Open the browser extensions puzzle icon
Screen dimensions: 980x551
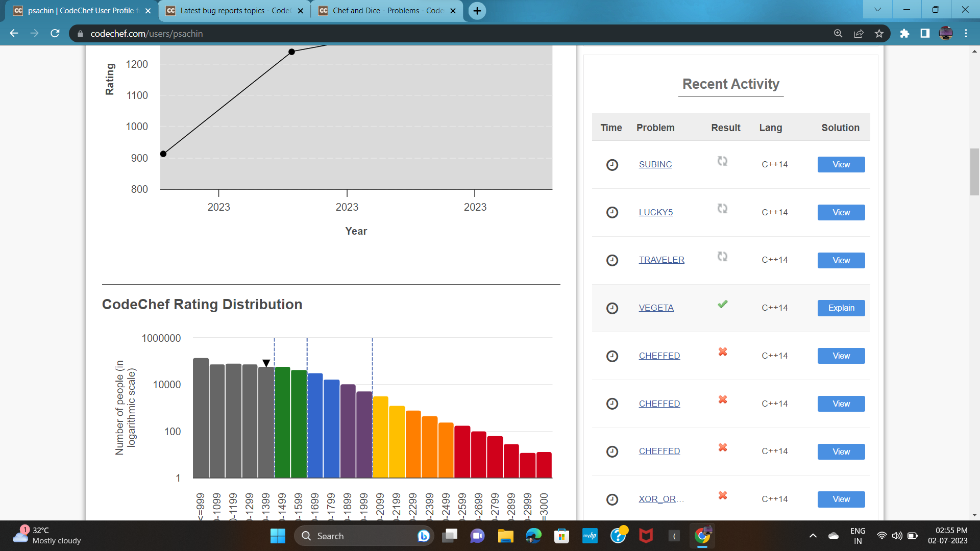coord(904,34)
